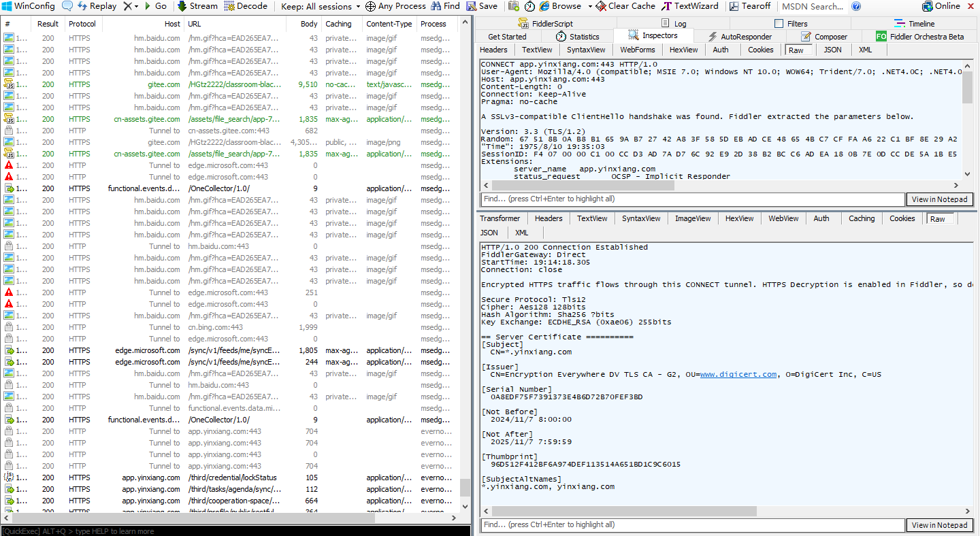
Task: Open Find sessions binoculars tool
Action: pyautogui.click(x=445, y=6)
